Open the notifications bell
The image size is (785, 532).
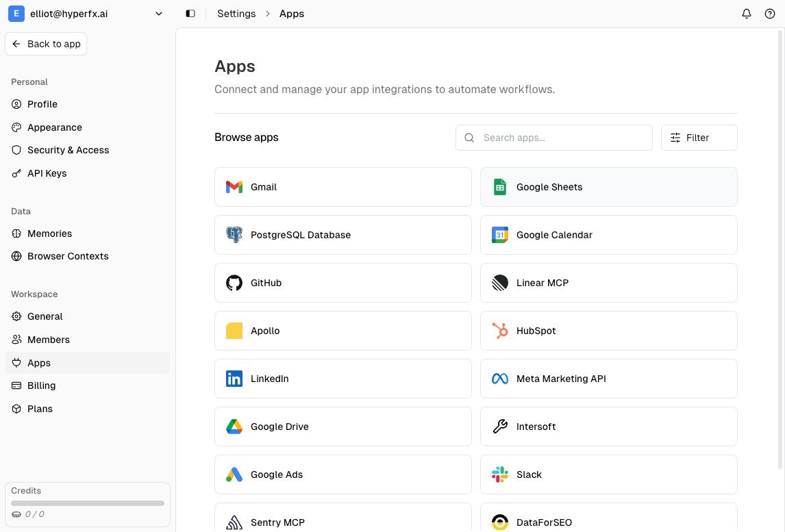(x=746, y=14)
